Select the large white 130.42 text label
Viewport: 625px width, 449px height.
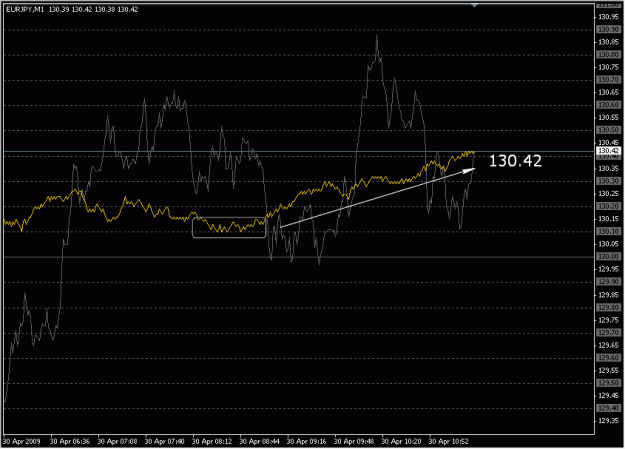click(x=515, y=161)
